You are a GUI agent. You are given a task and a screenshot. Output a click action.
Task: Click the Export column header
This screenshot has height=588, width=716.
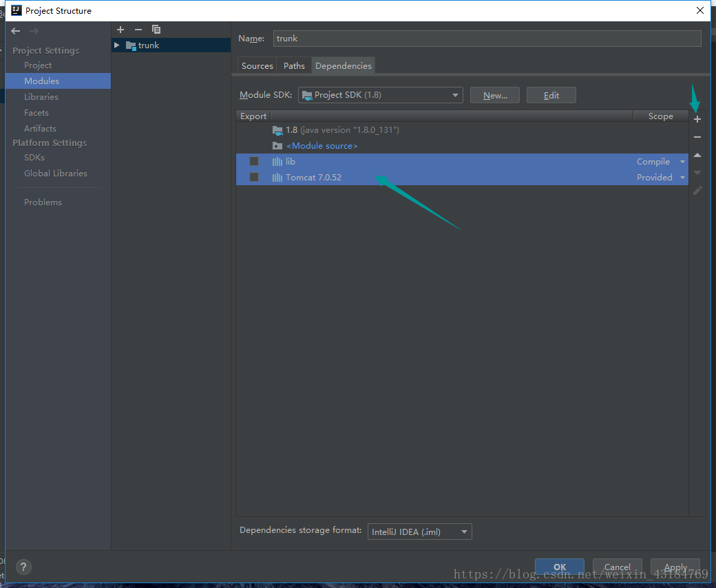[x=253, y=116]
